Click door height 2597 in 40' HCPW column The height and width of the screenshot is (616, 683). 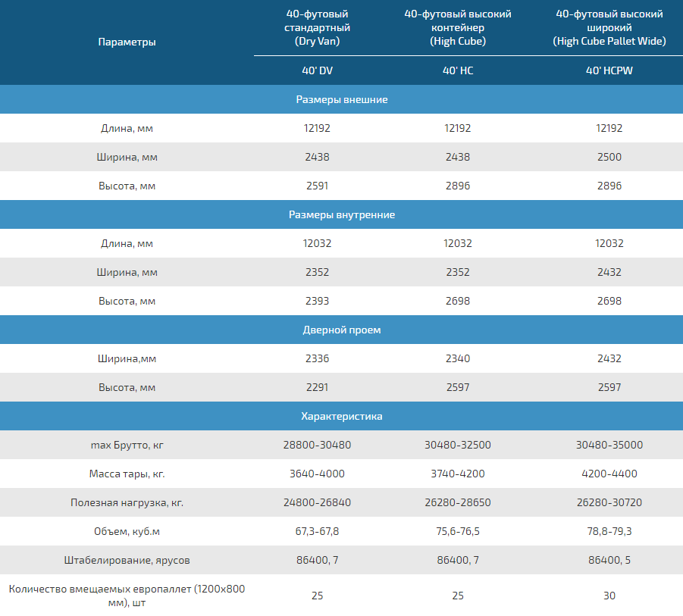click(609, 387)
